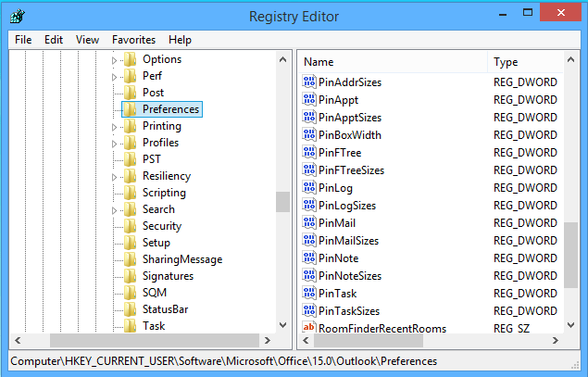Open the Favorites menu
Image resolution: width=588 pixels, height=377 pixels.
tap(133, 40)
